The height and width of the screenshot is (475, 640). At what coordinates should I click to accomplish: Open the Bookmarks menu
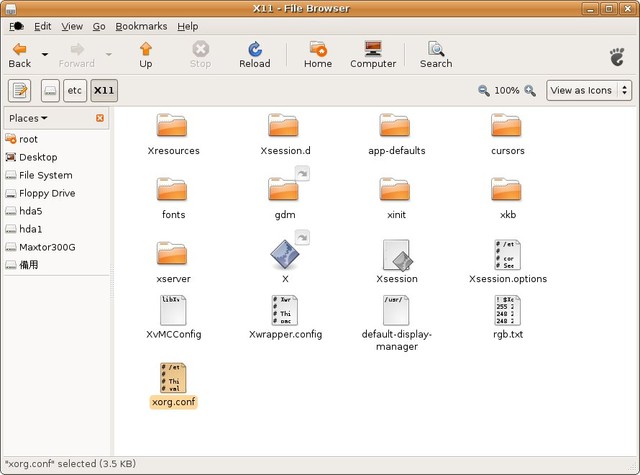[141, 26]
